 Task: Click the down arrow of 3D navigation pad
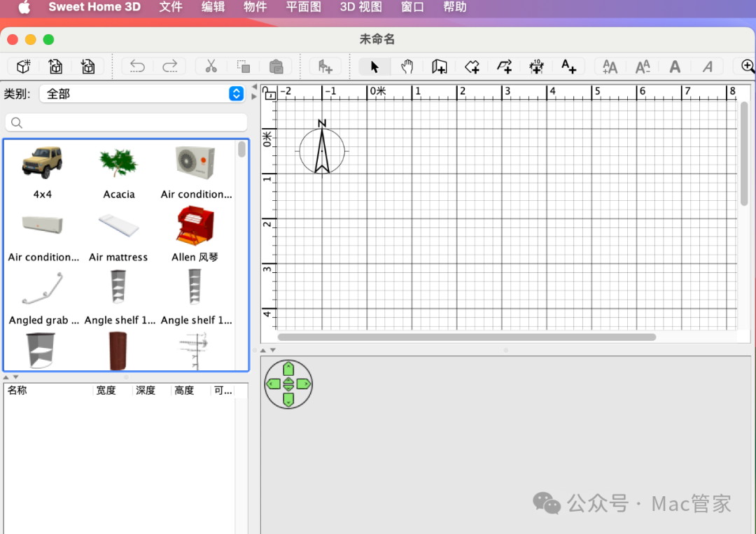tap(288, 400)
